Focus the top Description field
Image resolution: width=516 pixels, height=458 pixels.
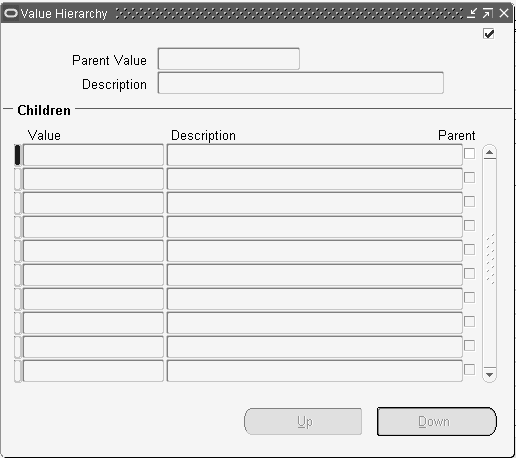tap(301, 83)
